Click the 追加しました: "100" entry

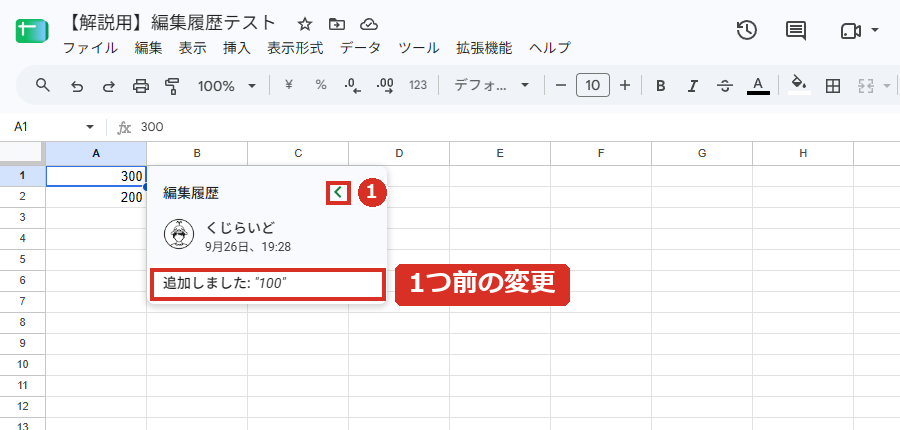pos(267,284)
